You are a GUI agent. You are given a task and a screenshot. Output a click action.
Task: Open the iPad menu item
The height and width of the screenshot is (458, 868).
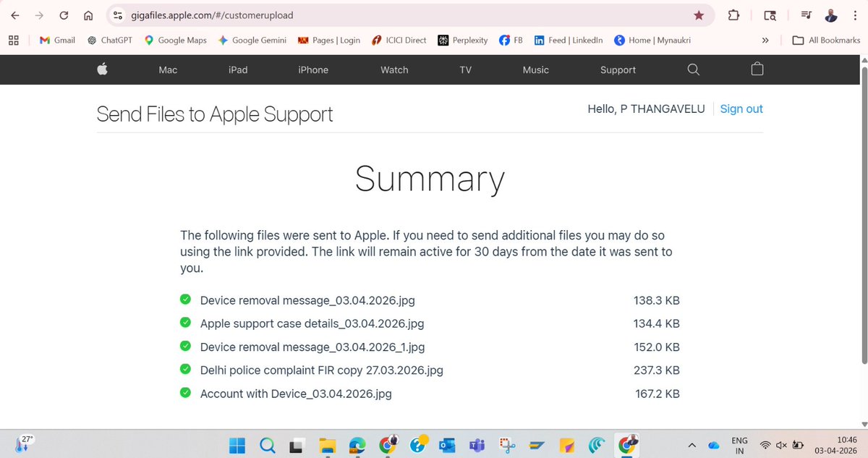(x=238, y=70)
